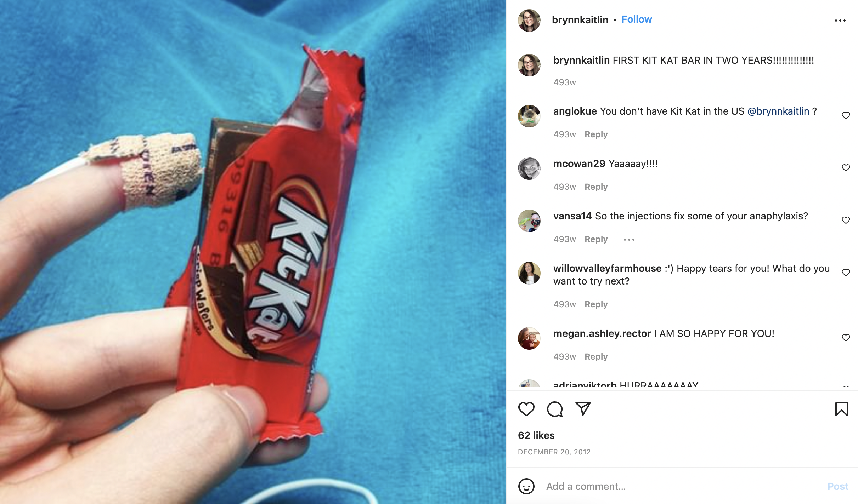Open the three-dot post options menu
The height and width of the screenshot is (504, 858).
[840, 21]
